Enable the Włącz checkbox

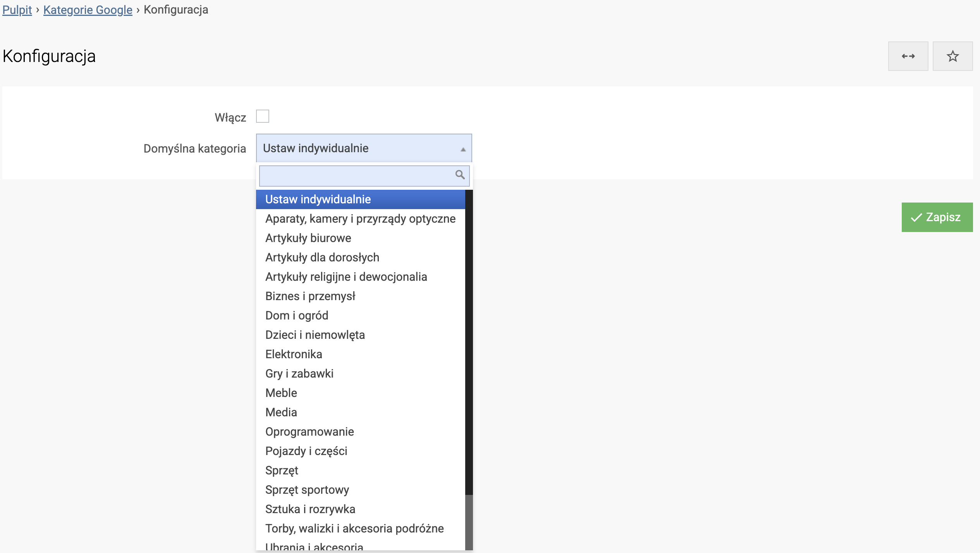[x=262, y=116]
